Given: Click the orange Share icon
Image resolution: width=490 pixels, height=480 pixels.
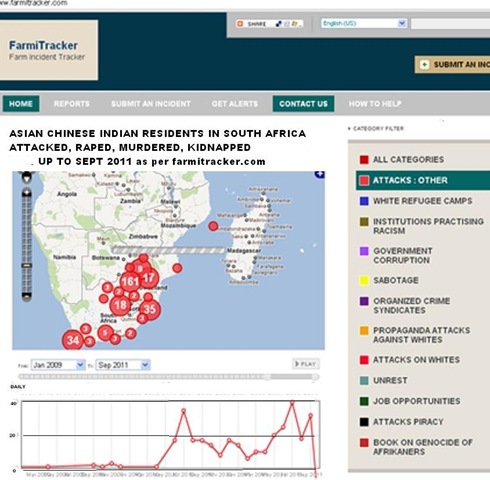Looking at the screenshot, I should click(x=240, y=24).
